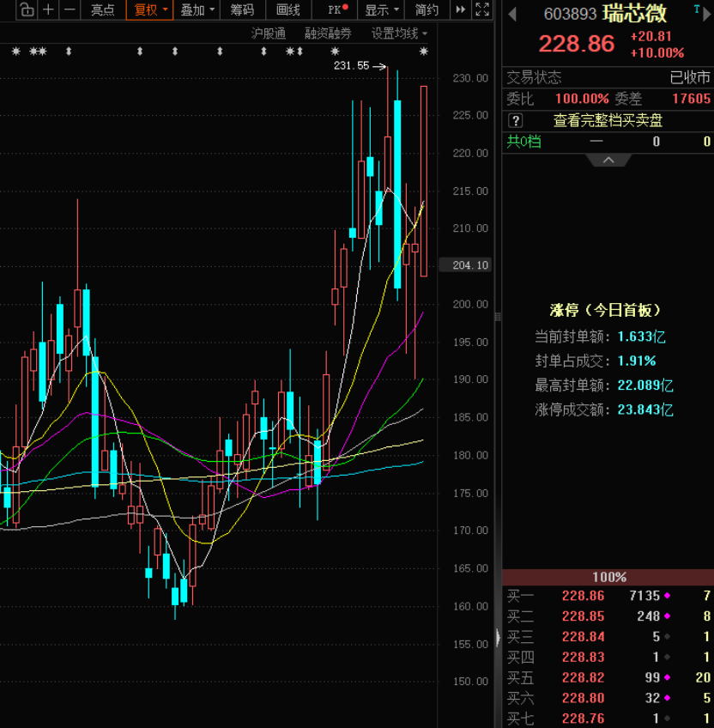
Task: Open the 叠加 overlay dropdown
Action: [x=197, y=9]
